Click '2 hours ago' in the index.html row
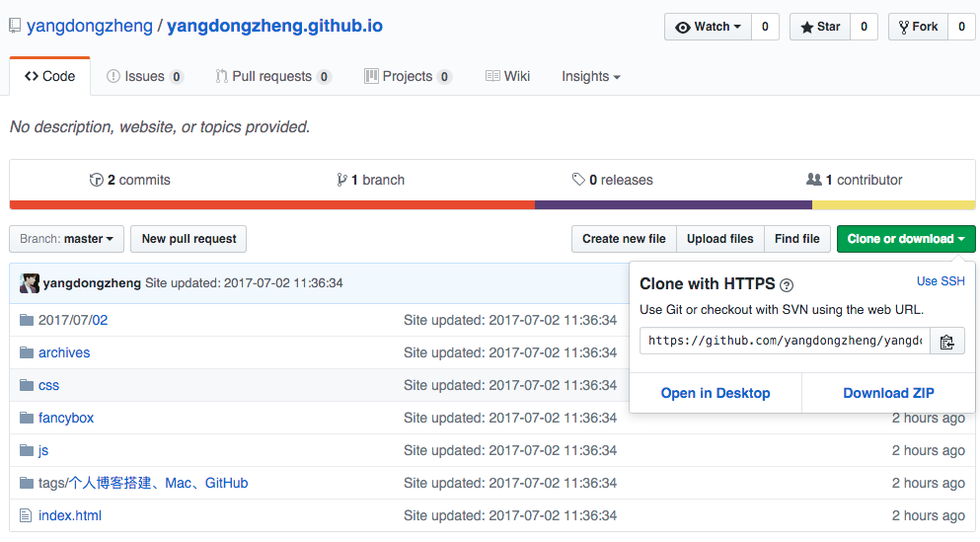The height and width of the screenshot is (542, 980). click(928, 515)
